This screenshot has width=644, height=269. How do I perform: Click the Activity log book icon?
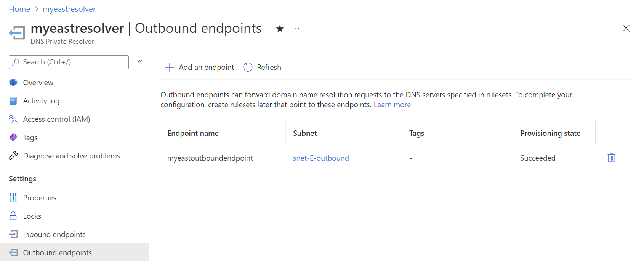(13, 101)
